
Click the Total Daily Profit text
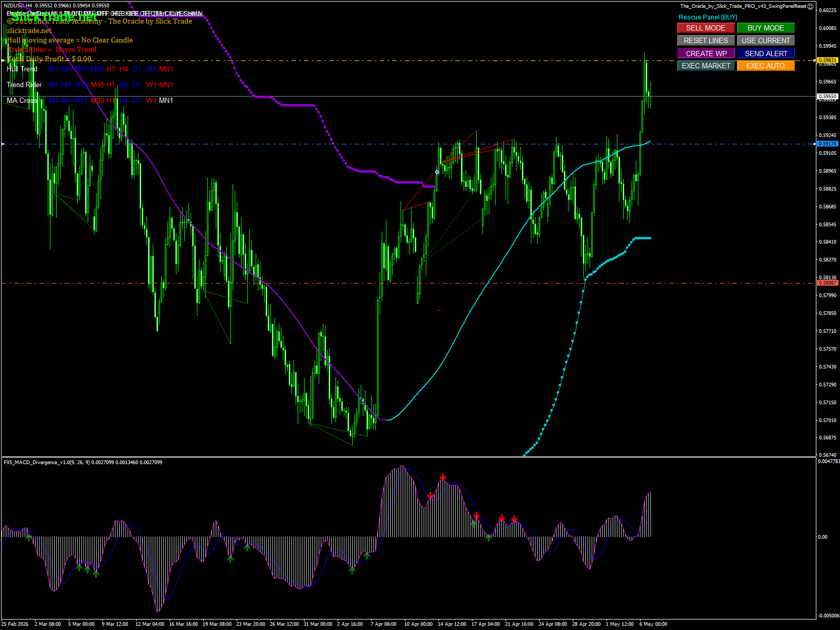[x=49, y=59]
